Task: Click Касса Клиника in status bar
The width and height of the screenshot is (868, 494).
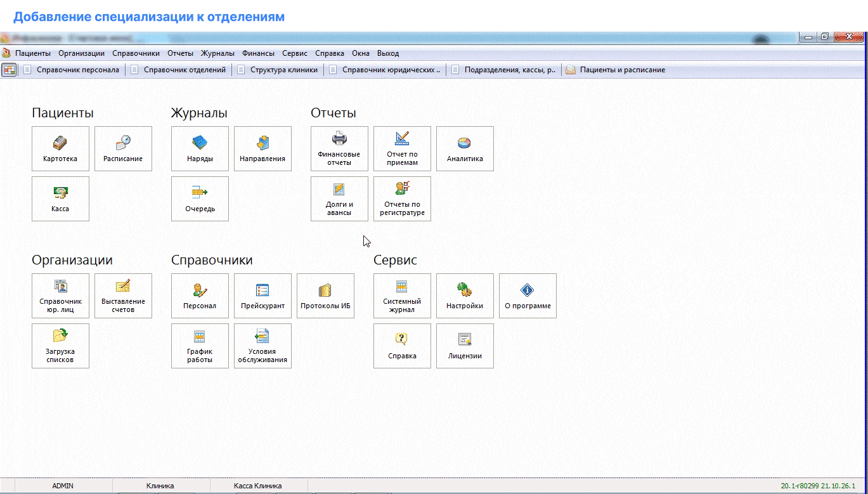Action: point(257,486)
